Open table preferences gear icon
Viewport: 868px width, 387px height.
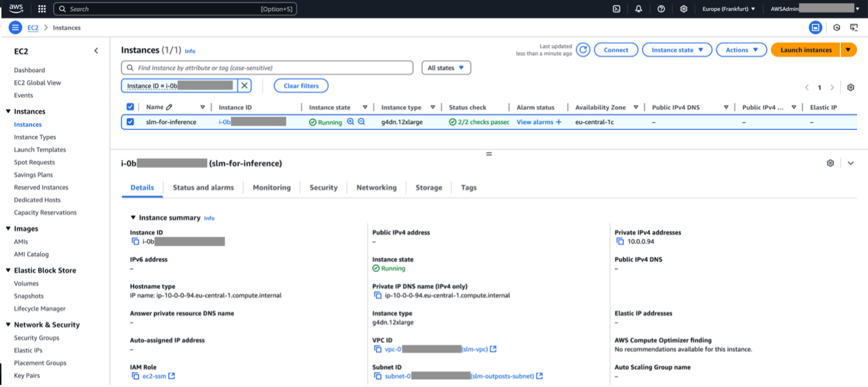click(x=850, y=87)
